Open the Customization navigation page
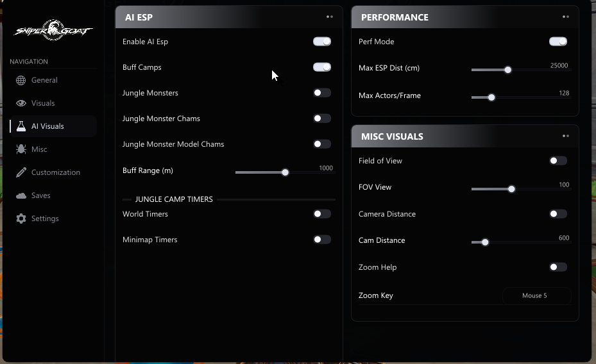 point(53,172)
